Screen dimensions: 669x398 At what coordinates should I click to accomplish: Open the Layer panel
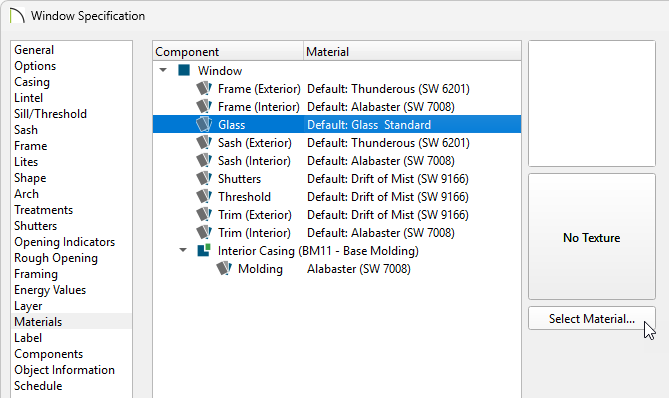pyautogui.click(x=28, y=306)
